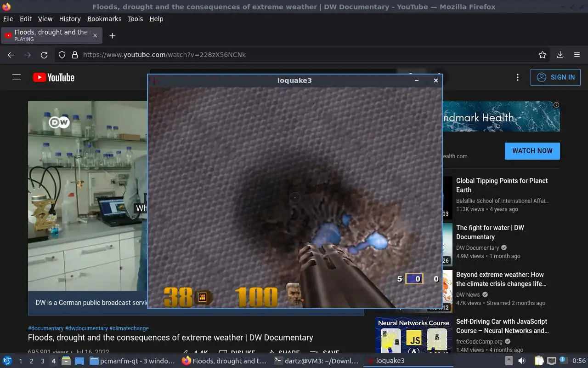Open the YouTube hamburger guide menu
The width and height of the screenshot is (588, 368).
17,77
